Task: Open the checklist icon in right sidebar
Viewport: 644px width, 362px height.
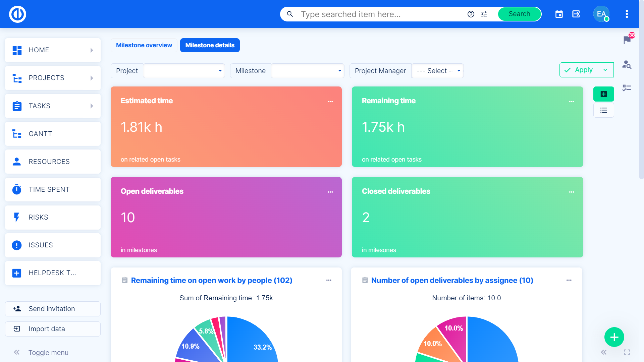Action: [x=627, y=88]
